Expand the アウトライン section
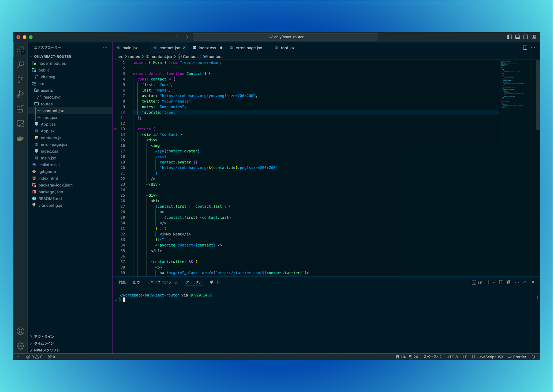The image size is (553, 392). pyautogui.click(x=70, y=337)
